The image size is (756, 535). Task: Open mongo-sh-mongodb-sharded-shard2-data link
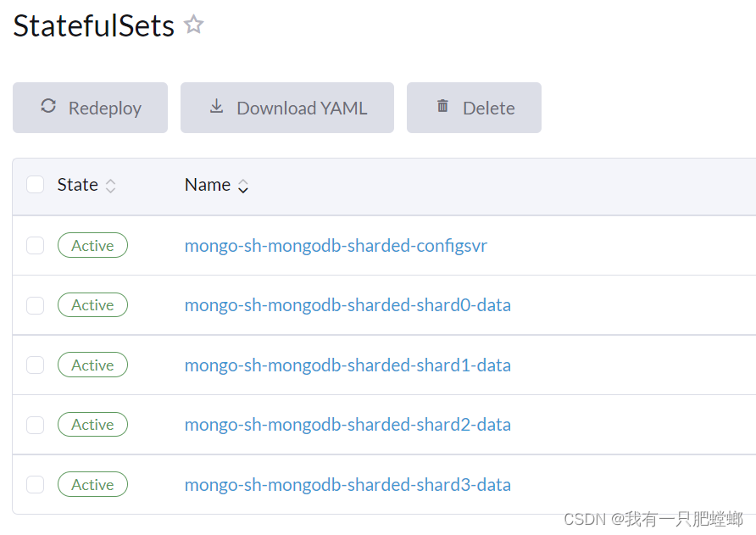click(x=347, y=425)
